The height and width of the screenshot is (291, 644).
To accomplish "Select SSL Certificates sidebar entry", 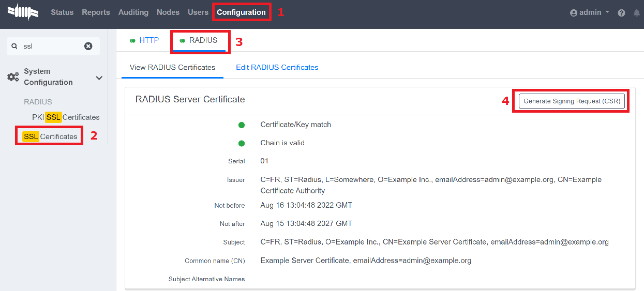I will pyautogui.click(x=50, y=136).
